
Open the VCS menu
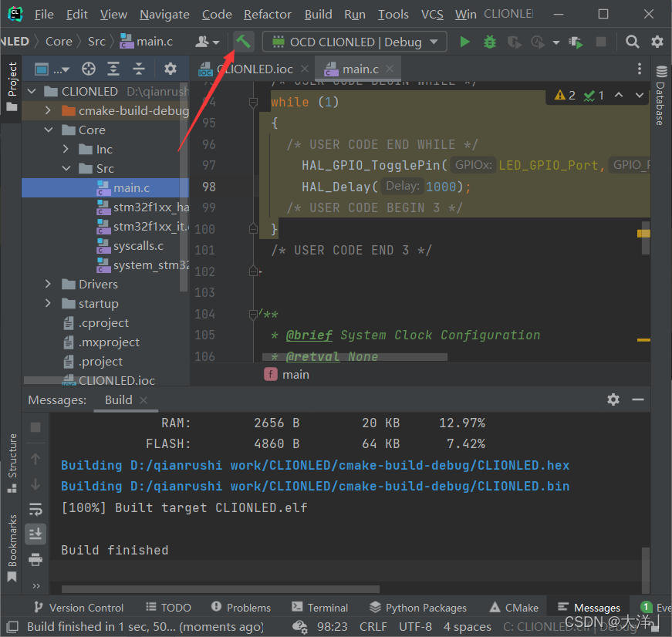432,14
